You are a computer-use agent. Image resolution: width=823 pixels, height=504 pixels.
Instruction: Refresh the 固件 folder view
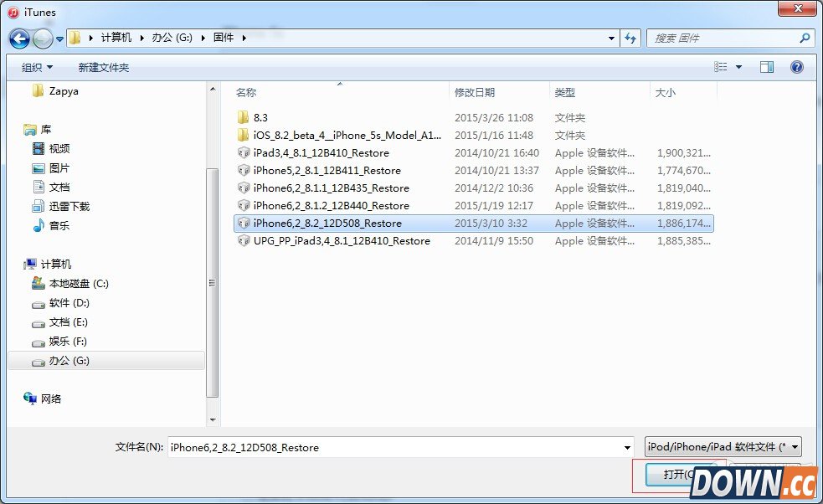[630, 38]
